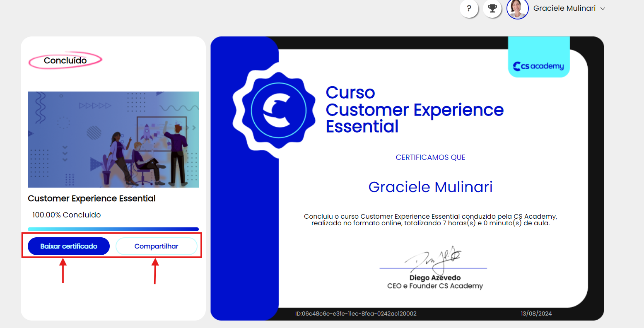Click CEO e Founder CS Academy text
This screenshot has height=328, width=644.
[435, 286]
